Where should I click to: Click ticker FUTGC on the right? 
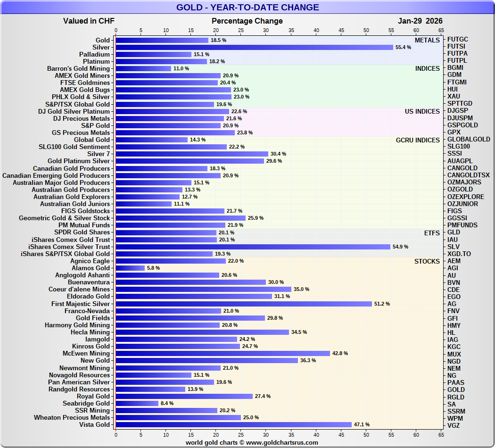click(x=457, y=39)
